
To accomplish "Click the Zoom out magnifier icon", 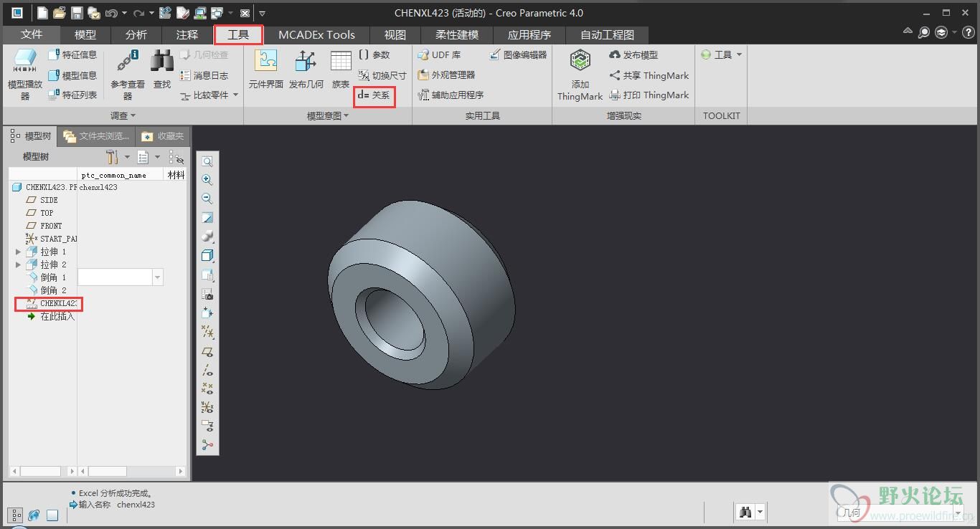I will [x=207, y=199].
